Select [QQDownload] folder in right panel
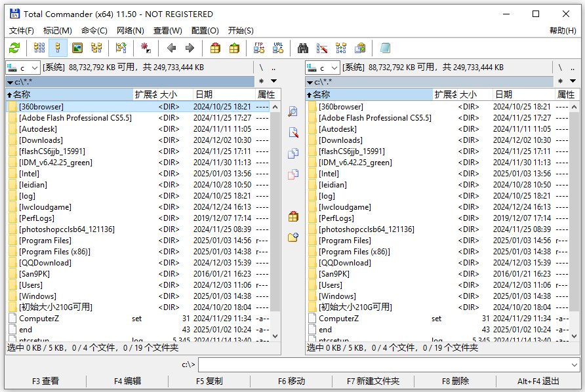The image size is (585, 392). point(438,263)
